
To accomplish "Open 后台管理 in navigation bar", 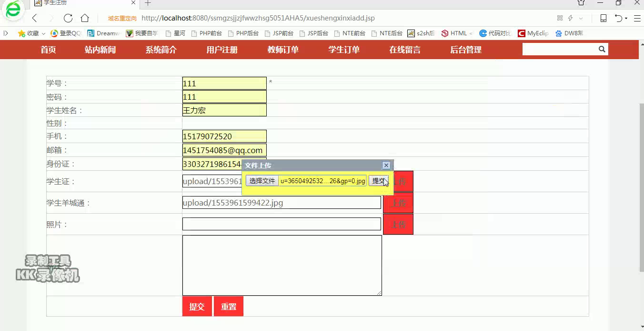I will coord(466,50).
